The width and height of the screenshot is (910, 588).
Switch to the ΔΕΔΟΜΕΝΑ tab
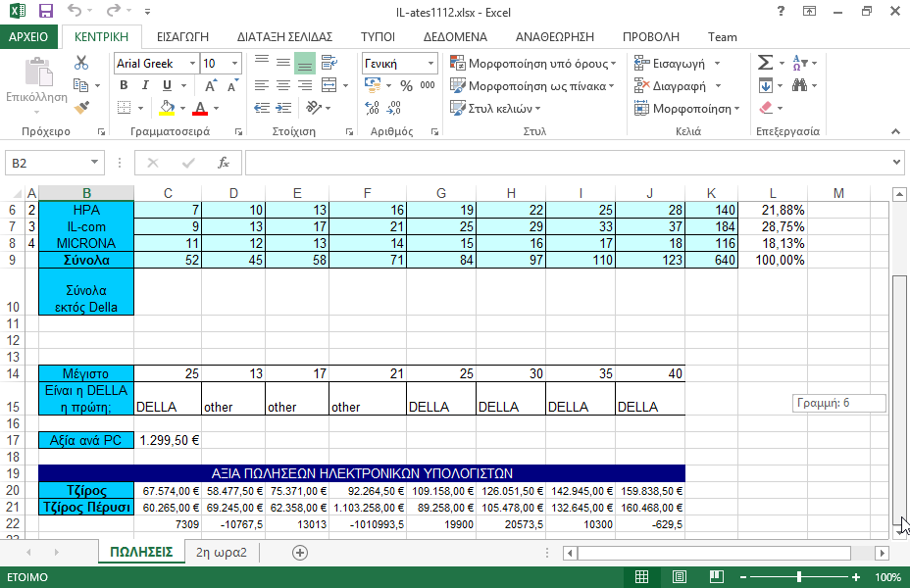coord(455,36)
